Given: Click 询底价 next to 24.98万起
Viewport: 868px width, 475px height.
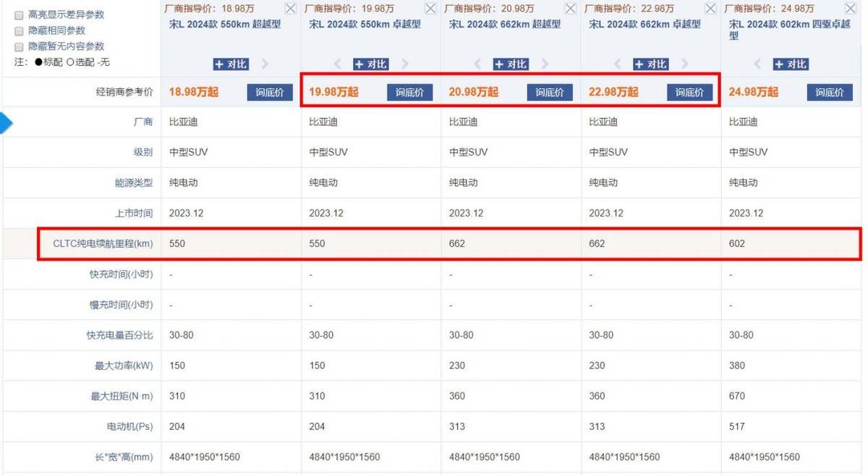Looking at the screenshot, I should click(830, 93).
